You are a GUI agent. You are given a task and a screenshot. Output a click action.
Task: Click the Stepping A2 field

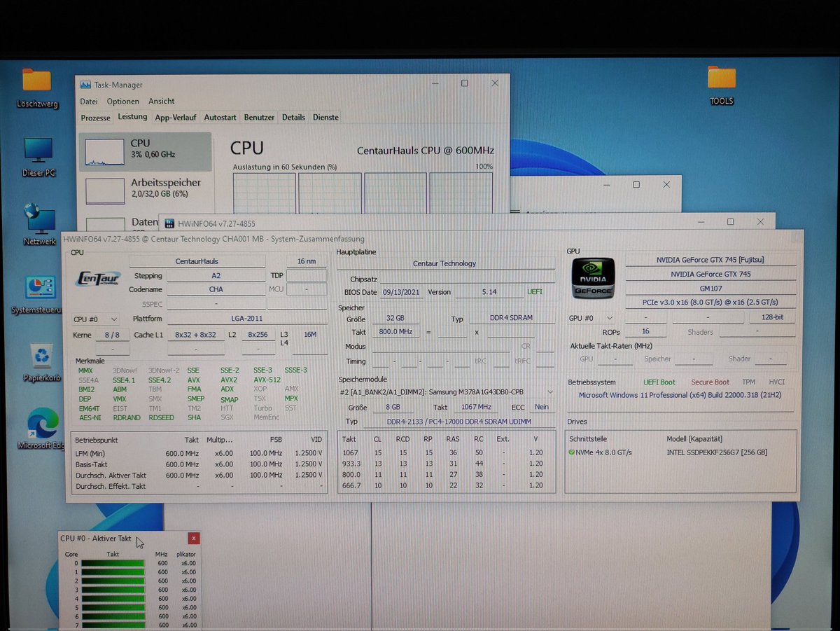(x=216, y=275)
